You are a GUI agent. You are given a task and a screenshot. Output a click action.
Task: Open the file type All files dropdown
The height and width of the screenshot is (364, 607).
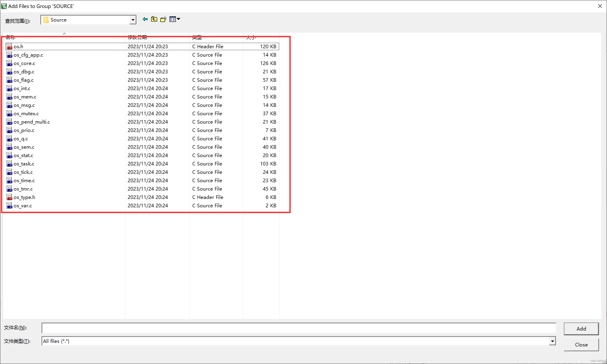point(552,341)
